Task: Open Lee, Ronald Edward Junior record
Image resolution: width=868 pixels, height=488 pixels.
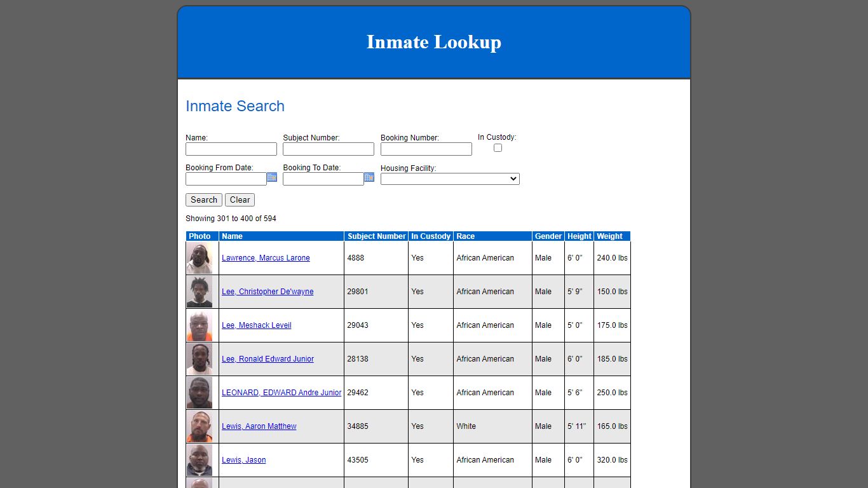Action: pyautogui.click(x=268, y=359)
